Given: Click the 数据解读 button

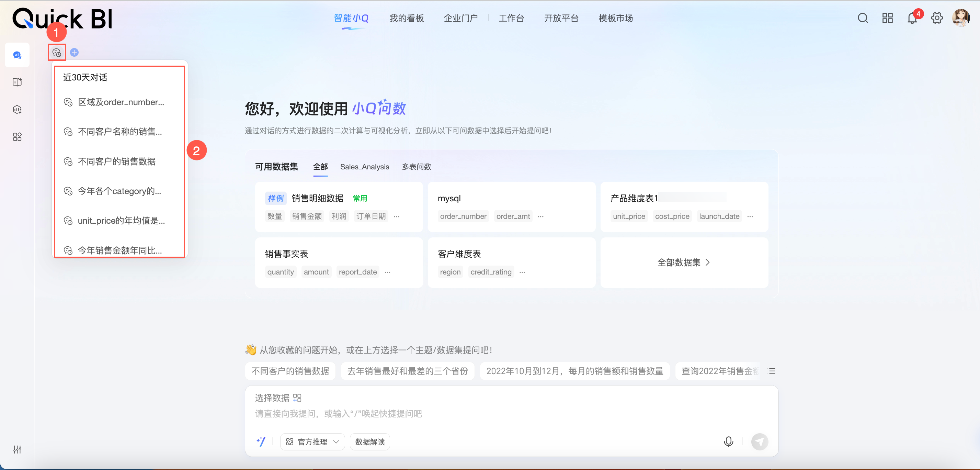Looking at the screenshot, I should tap(370, 441).
